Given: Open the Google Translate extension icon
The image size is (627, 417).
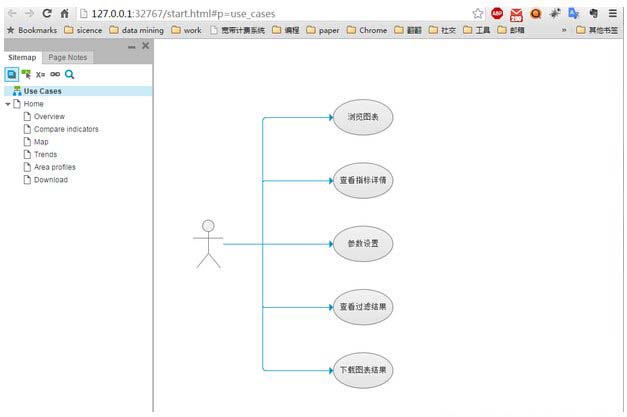Looking at the screenshot, I should pos(573,14).
